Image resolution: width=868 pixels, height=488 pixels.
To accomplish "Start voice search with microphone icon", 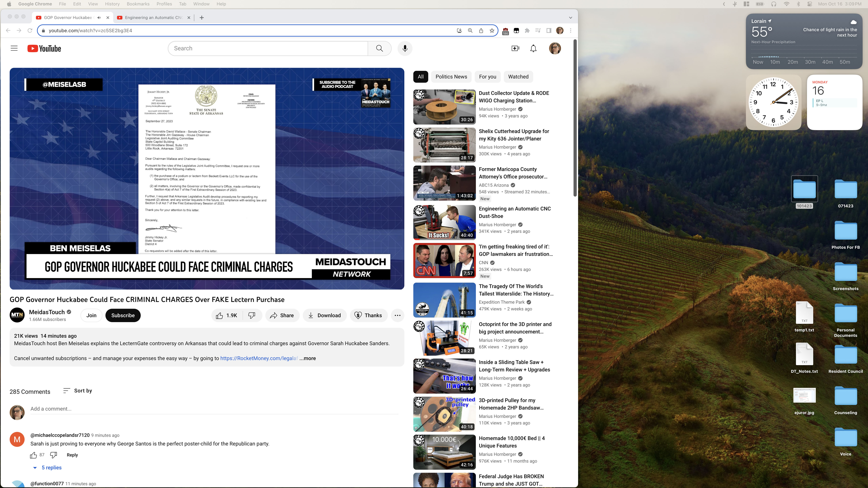I will 405,48.
